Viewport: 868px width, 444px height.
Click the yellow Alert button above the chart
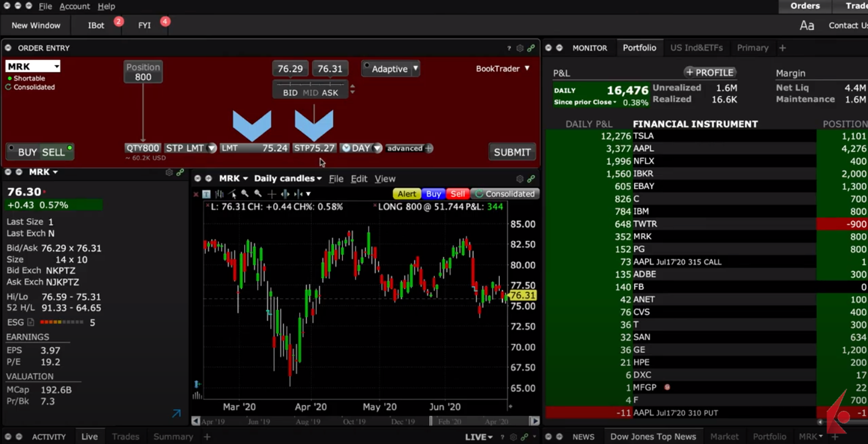pyautogui.click(x=406, y=194)
